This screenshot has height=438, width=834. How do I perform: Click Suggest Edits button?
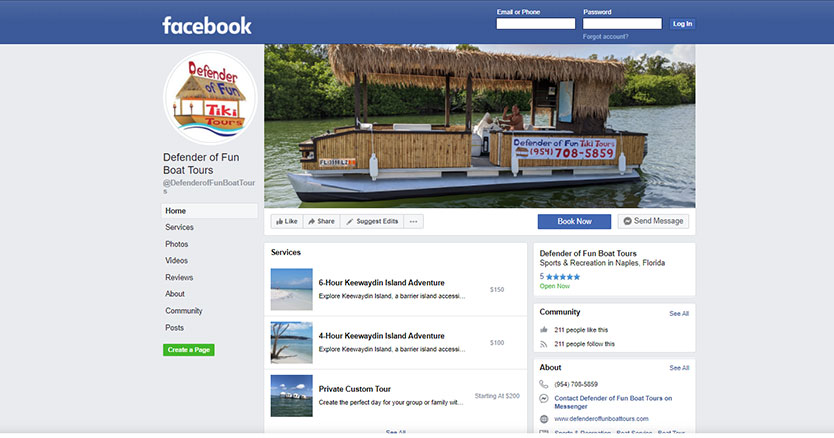[x=372, y=221]
